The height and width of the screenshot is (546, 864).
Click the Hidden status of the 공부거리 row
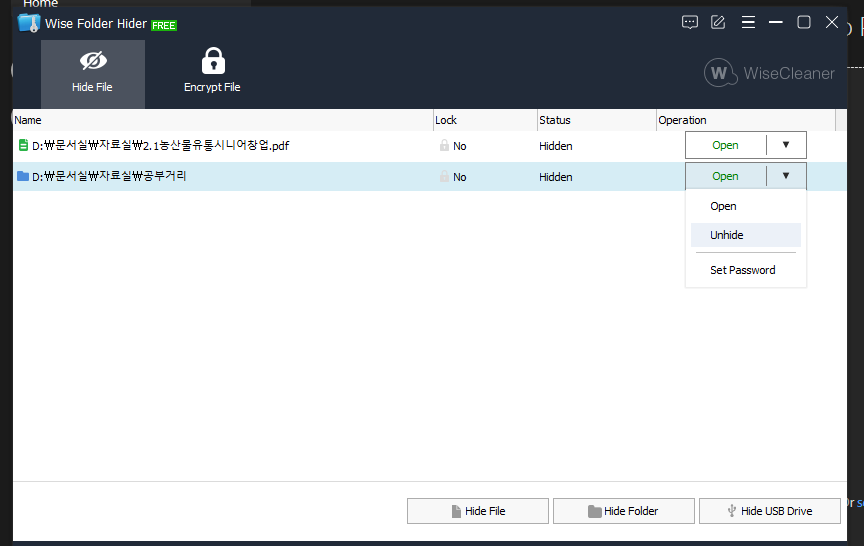[555, 177]
